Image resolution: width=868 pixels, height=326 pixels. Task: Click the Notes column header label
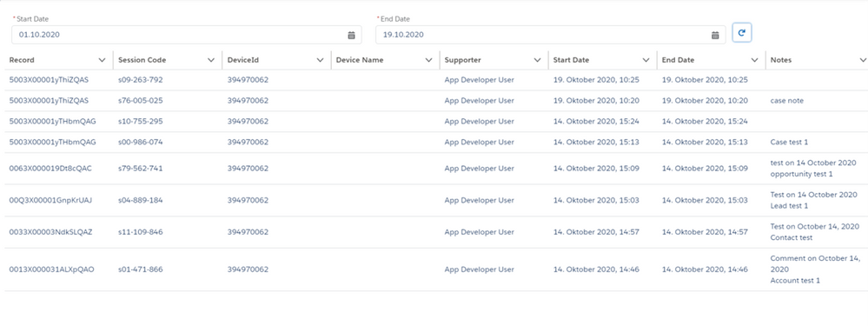click(781, 60)
